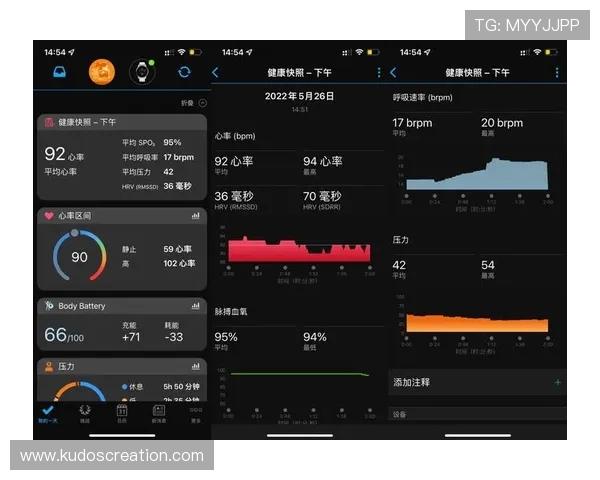
Task: Tap the plus icon beside 添加注释
Action: pos(558,382)
